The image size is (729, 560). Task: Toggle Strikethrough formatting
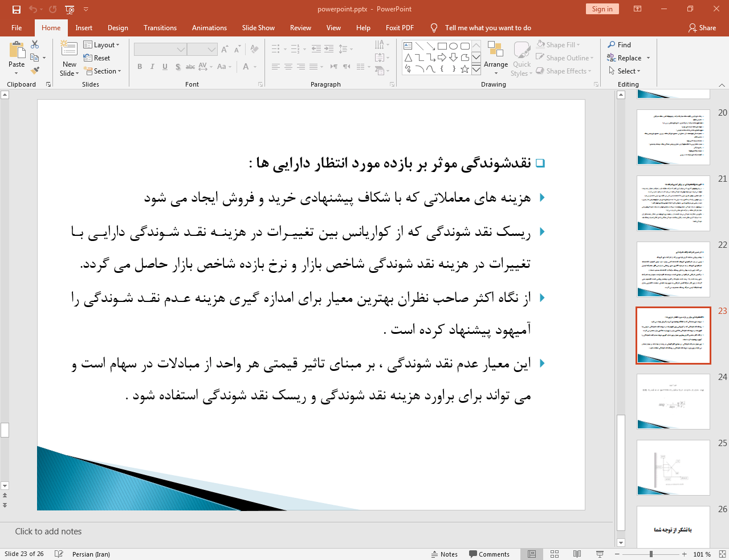click(190, 67)
